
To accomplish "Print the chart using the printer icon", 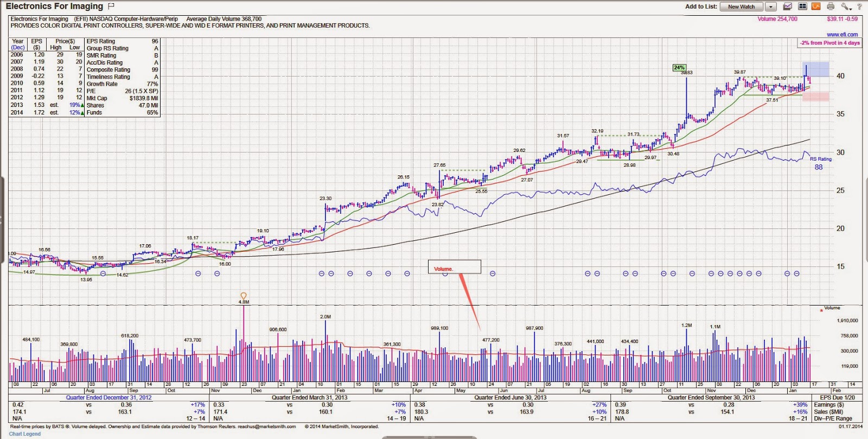I will [831, 7].
